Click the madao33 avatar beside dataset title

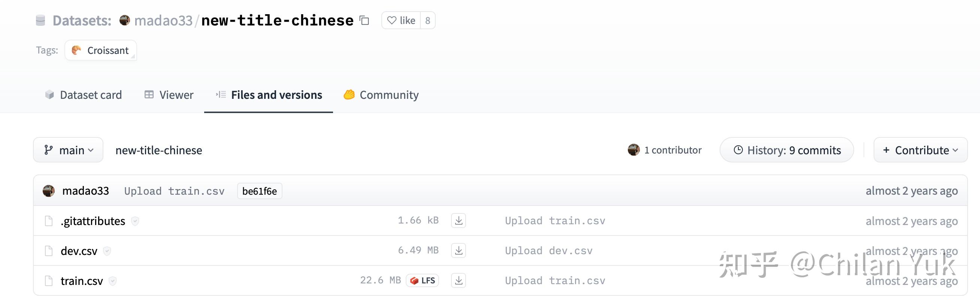(124, 20)
